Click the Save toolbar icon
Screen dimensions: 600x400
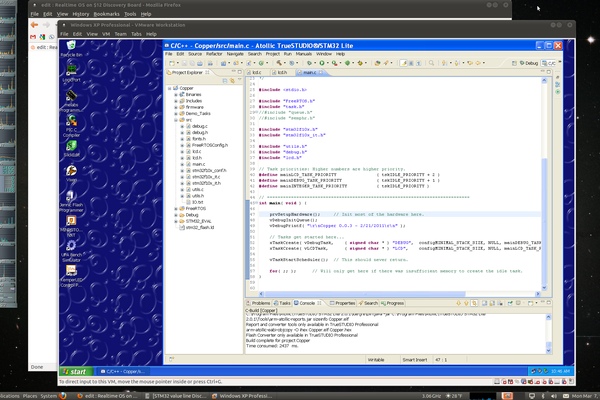coord(184,63)
